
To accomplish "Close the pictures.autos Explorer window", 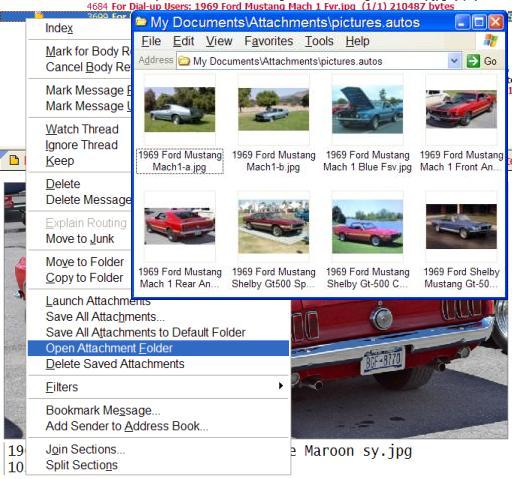I will [x=496, y=23].
